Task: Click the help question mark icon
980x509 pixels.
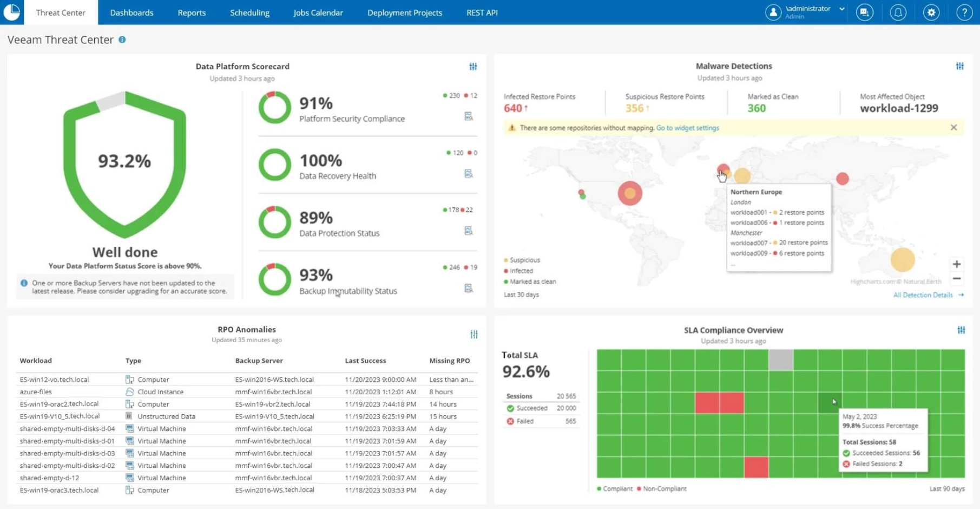Action: coord(964,12)
